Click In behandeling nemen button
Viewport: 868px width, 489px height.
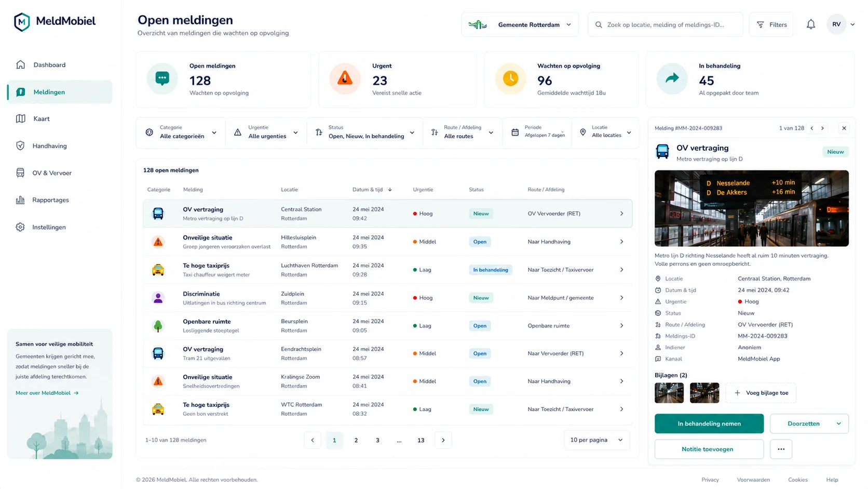click(x=709, y=424)
